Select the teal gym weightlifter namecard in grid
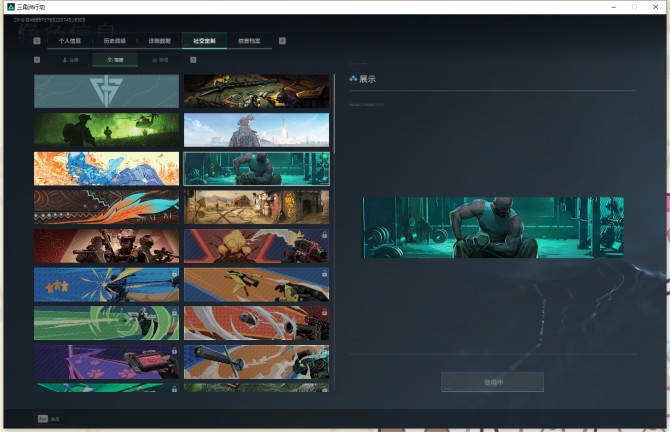Screen dimensions: 670x432 (x=256, y=169)
